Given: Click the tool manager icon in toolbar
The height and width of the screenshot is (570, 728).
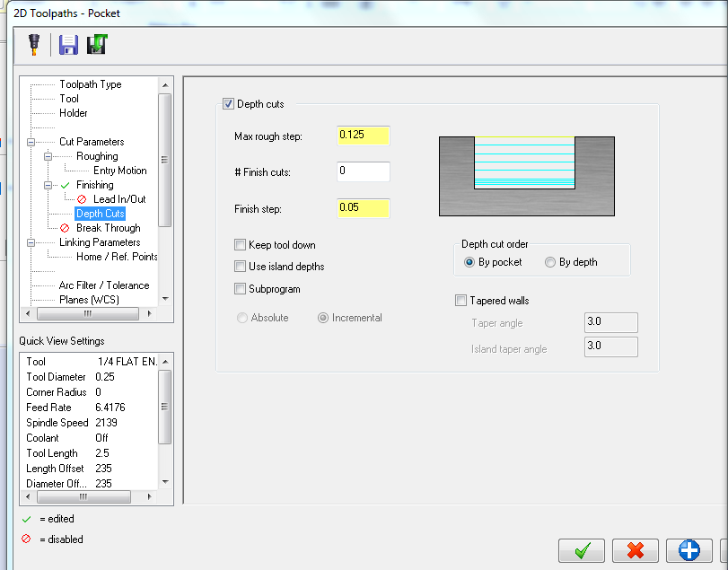Looking at the screenshot, I should 34,44.
